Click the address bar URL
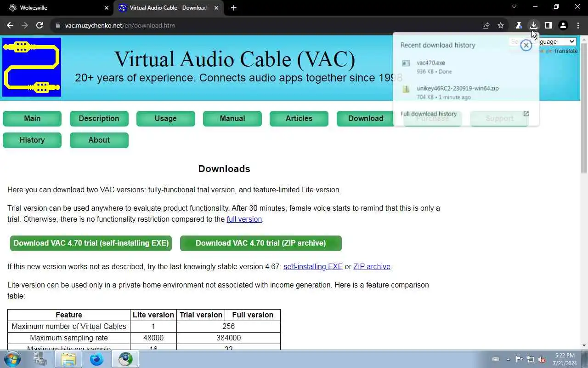 tap(120, 25)
